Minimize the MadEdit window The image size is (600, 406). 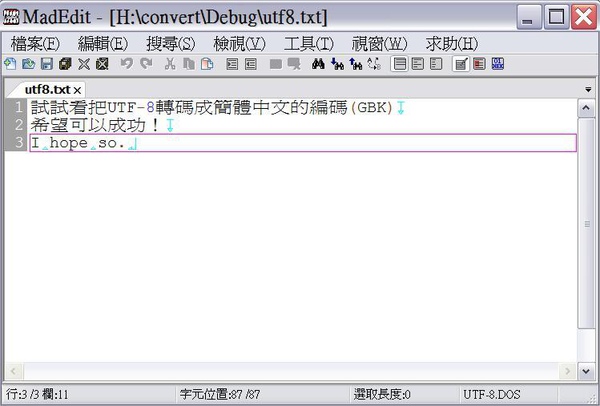(x=529, y=17)
